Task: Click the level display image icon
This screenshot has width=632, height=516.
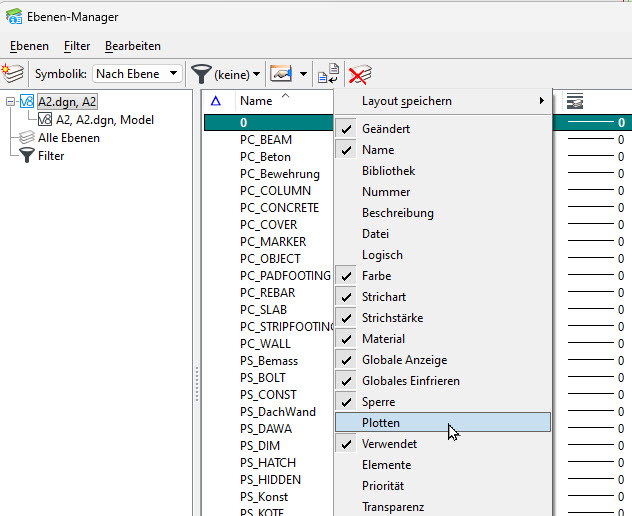Action: click(281, 74)
